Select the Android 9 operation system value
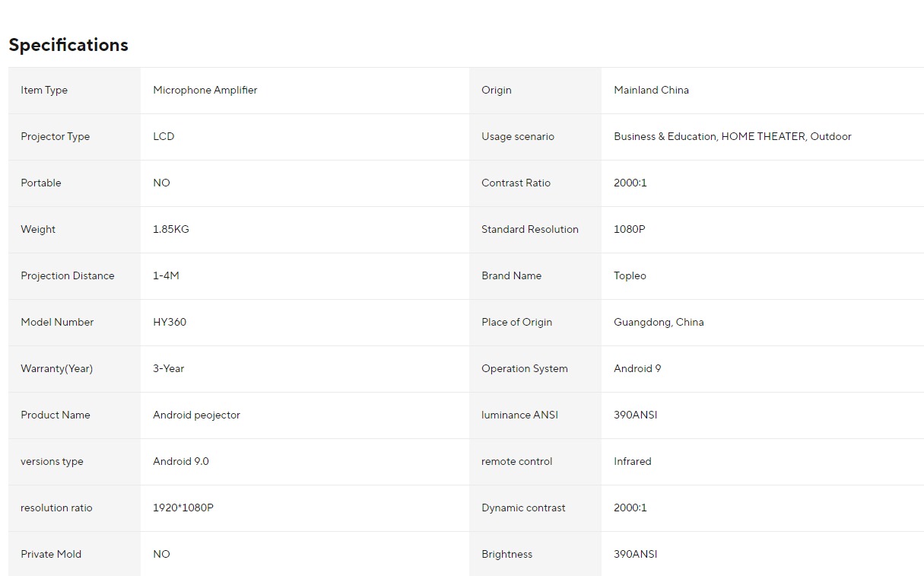This screenshot has height=576, width=924. point(637,368)
